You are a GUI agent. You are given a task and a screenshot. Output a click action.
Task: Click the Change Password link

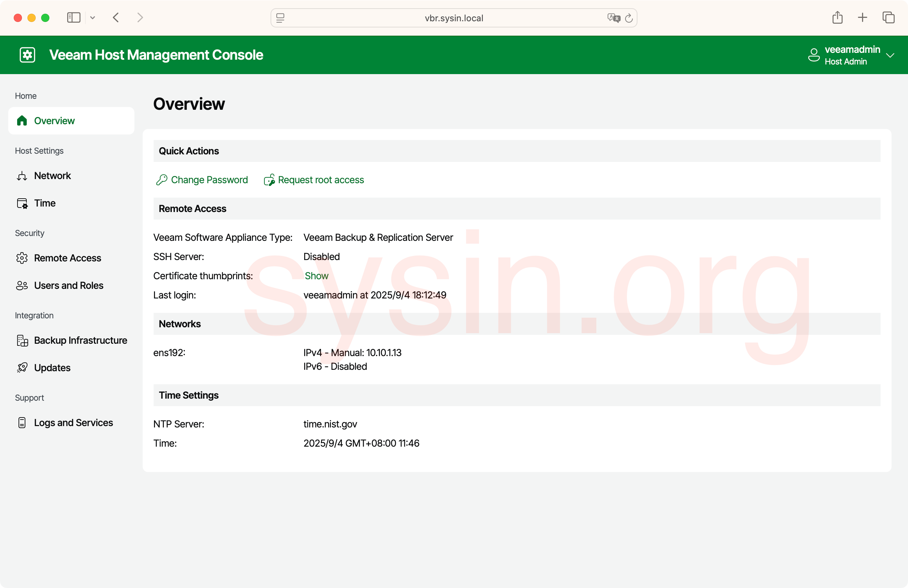209,180
